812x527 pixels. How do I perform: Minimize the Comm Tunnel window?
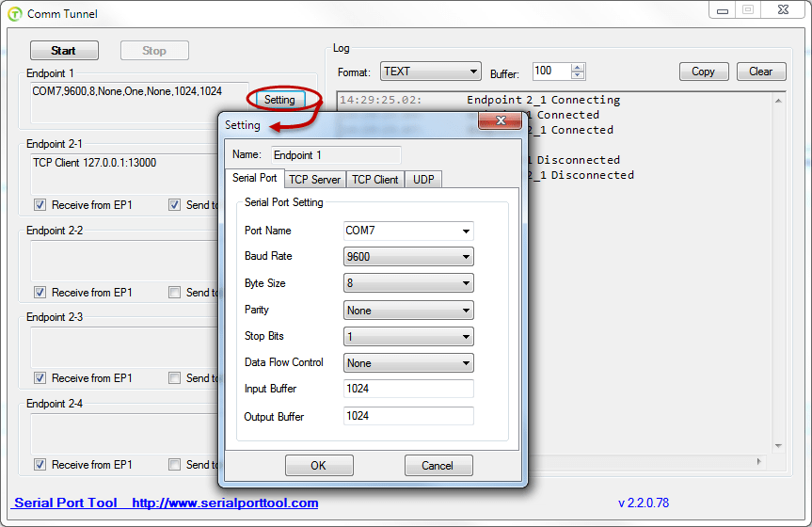pos(723,10)
